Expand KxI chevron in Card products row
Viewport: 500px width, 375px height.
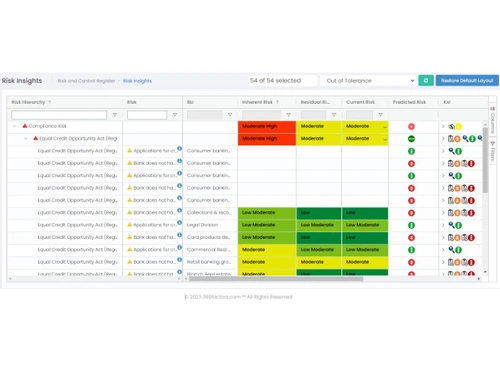tap(443, 237)
